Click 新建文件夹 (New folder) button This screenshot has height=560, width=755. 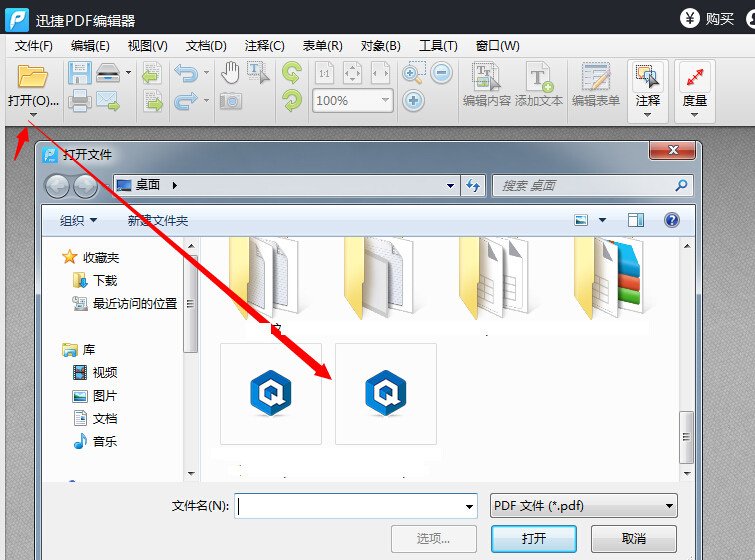point(157,221)
